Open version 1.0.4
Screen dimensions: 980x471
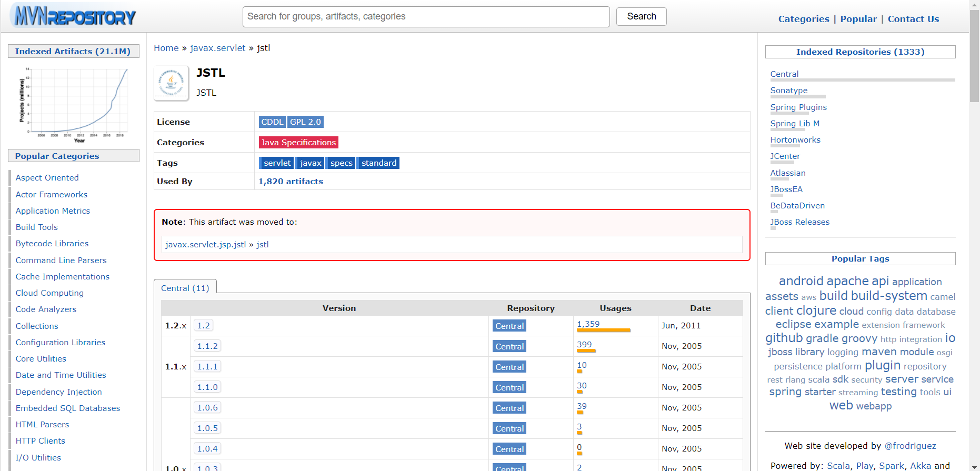coord(207,448)
